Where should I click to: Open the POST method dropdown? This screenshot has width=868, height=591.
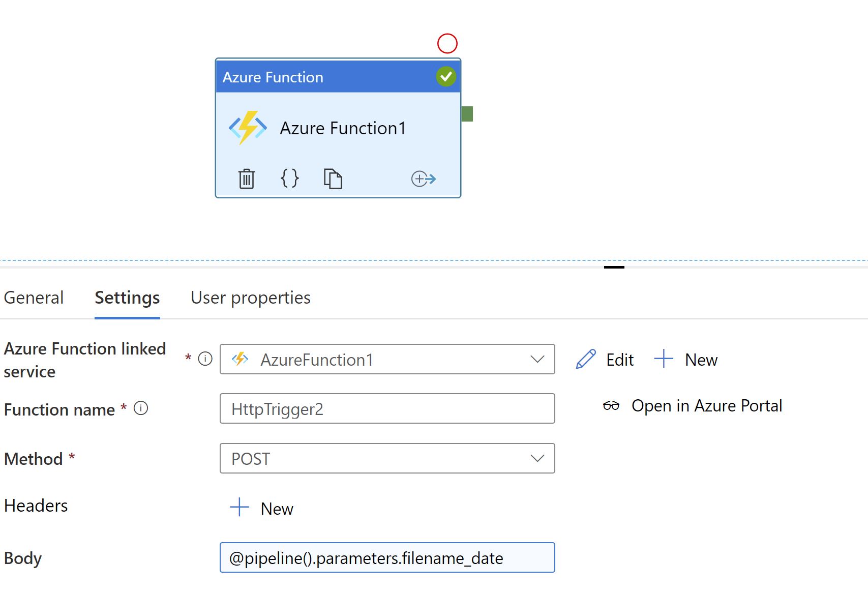pyautogui.click(x=537, y=459)
